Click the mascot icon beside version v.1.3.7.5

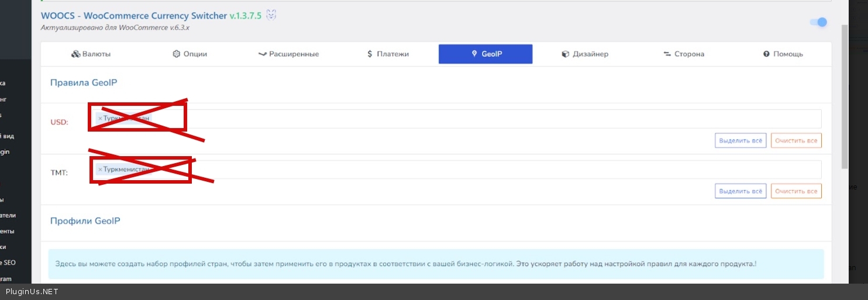coord(271,15)
